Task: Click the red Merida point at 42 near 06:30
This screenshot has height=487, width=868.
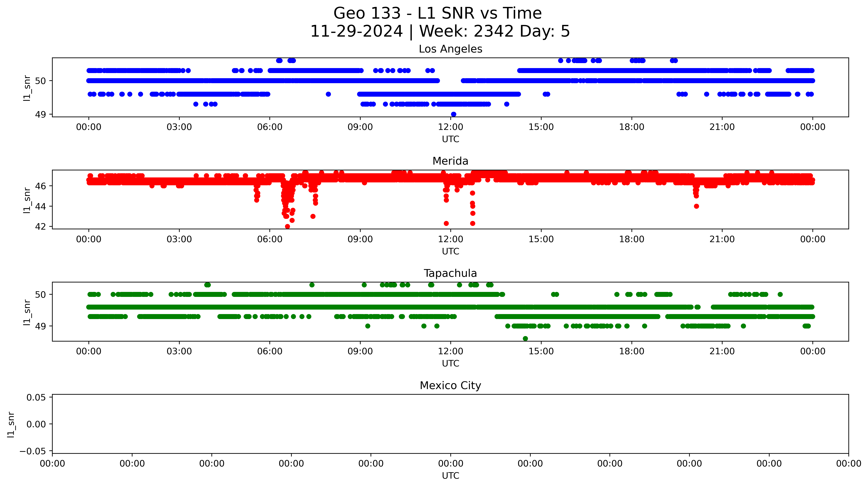Action: pos(287,227)
